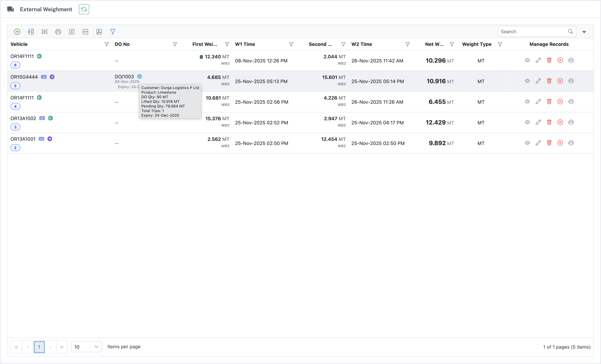The width and height of the screenshot is (601, 364).
Task: Click the green add new record icon
Action: pyautogui.click(x=17, y=32)
